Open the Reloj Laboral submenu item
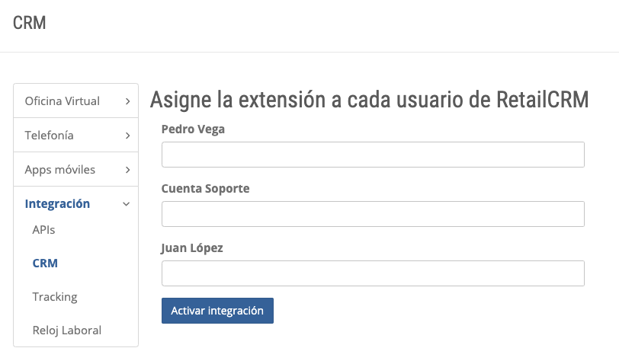The image size is (619, 364). click(x=67, y=330)
